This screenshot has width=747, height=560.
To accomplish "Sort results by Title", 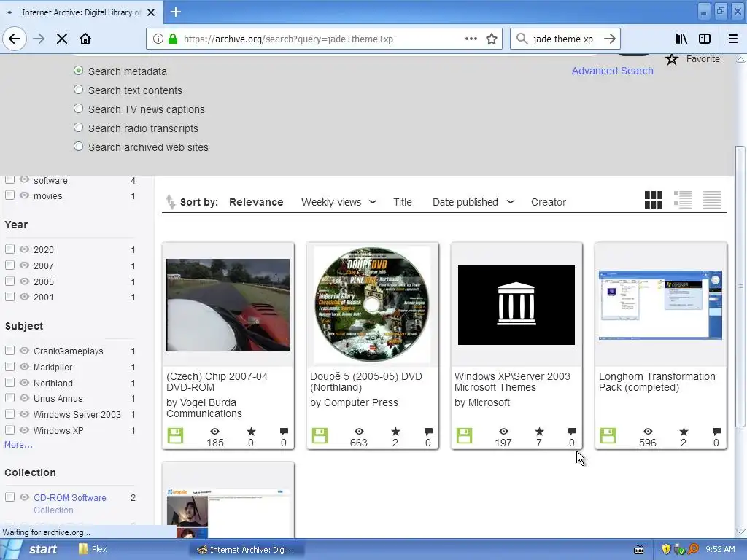I will tap(403, 202).
